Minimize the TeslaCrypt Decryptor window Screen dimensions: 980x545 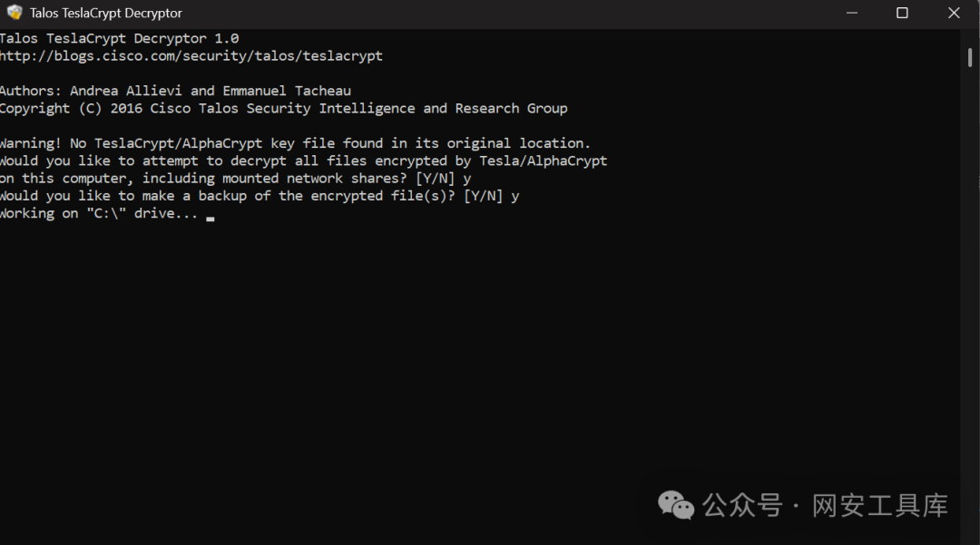click(851, 13)
